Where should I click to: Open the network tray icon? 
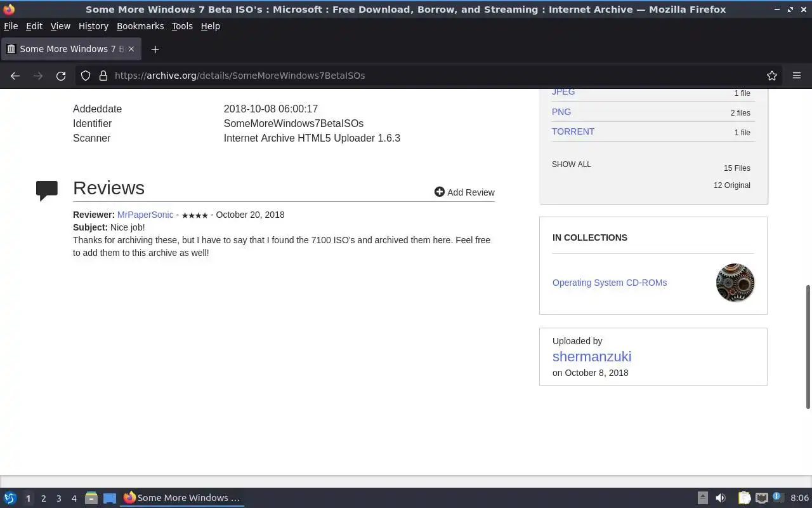point(762,498)
